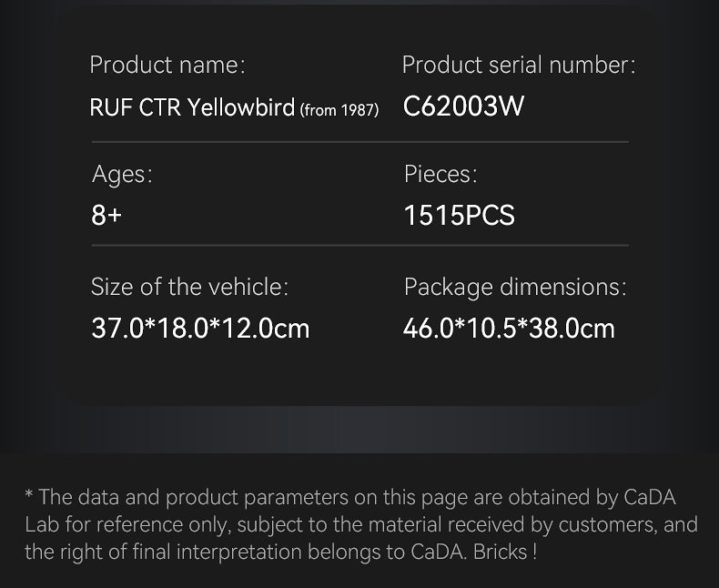The width and height of the screenshot is (719, 588).
Task: Select the "8+" age value
Action: point(106,216)
